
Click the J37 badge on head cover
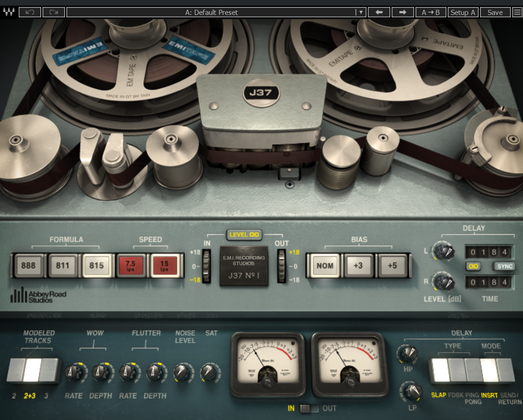(x=261, y=93)
